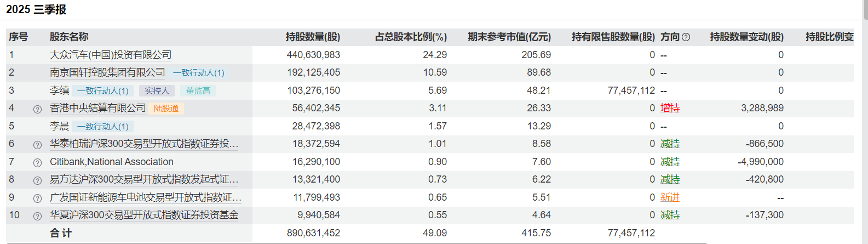Click question icon beside 华泰柏瑞沪深300 fund
This screenshot has width=868, height=244.
point(37,145)
